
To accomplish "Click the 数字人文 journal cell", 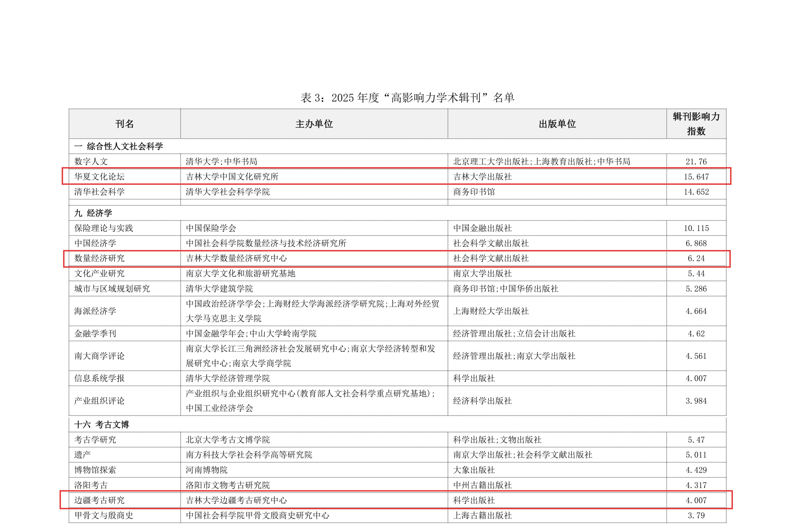I will click(x=91, y=161).
